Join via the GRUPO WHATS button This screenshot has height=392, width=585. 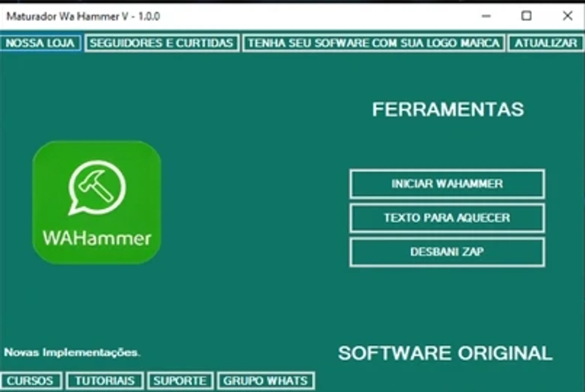pos(265,381)
